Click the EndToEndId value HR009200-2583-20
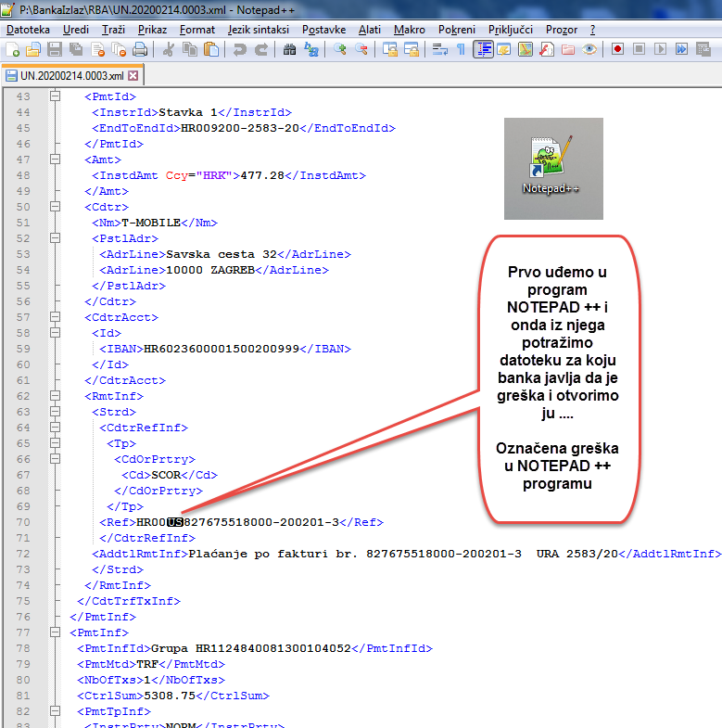This screenshot has height=728, width=722. click(240, 128)
